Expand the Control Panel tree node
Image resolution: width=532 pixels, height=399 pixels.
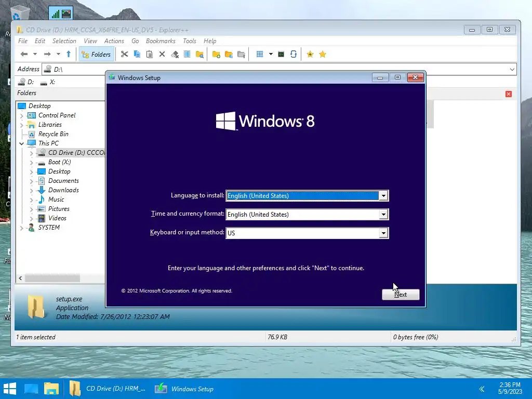[22, 116]
